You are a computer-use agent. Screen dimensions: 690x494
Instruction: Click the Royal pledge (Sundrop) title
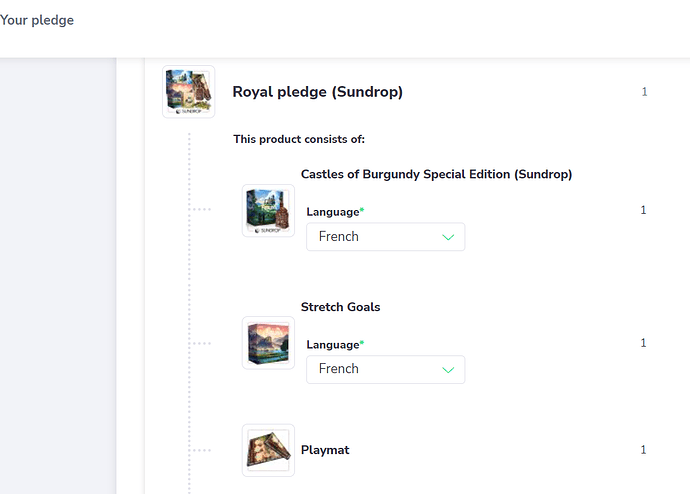317,92
